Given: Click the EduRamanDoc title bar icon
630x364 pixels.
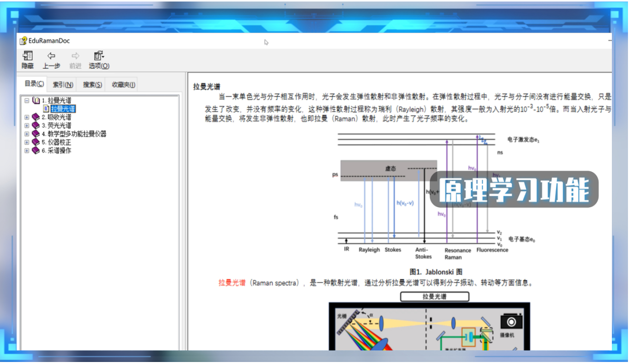Looking at the screenshot, I should click(23, 40).
